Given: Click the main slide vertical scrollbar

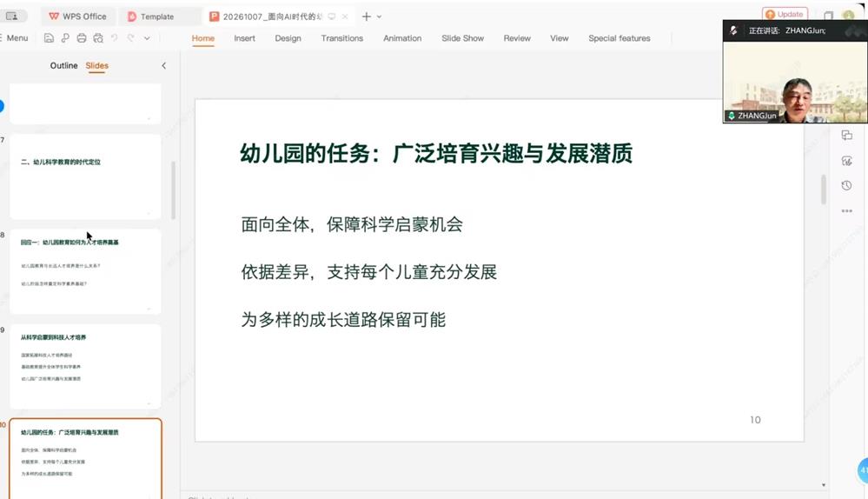Looking at the screenshot, I should (823, 190).
